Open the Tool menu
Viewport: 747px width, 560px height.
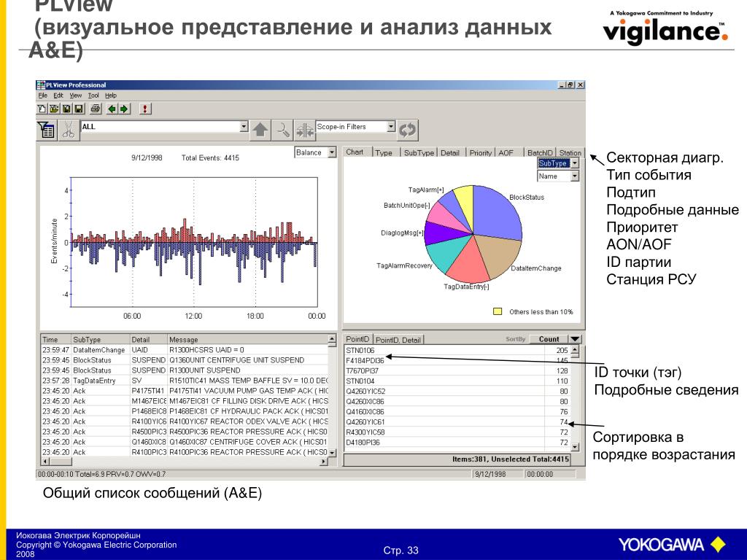[93, 96]
